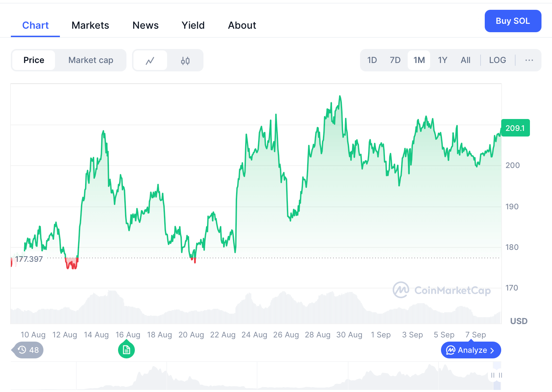Expand the Analyze panel chevron

pos(492,350)
